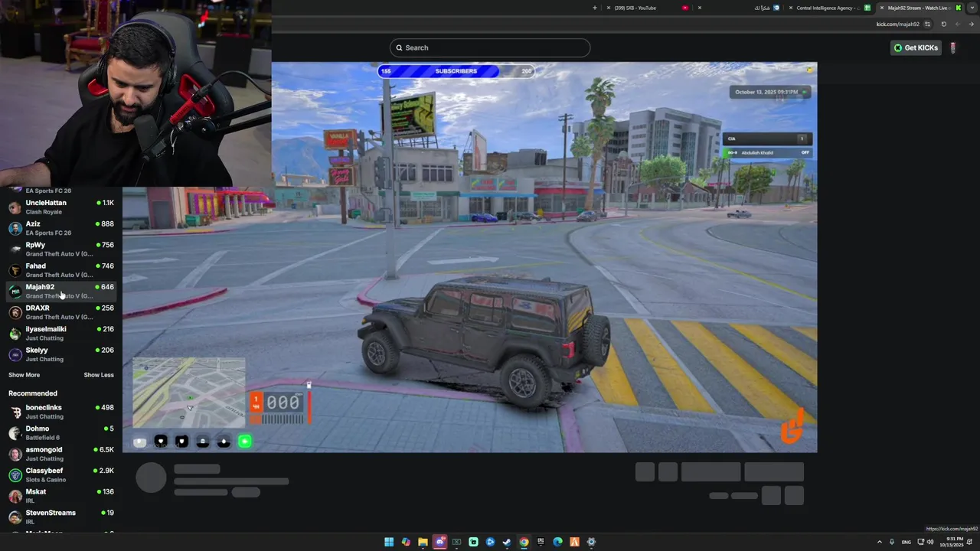The height and width of the screenshot is (551, 980).
Task: Click the 'Recommended' section heading
Action: coord(33,393)
